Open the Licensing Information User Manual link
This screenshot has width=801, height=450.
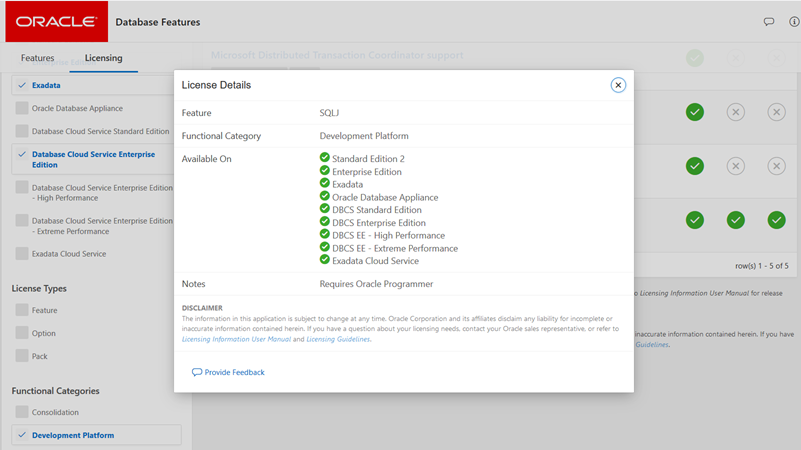237,340
